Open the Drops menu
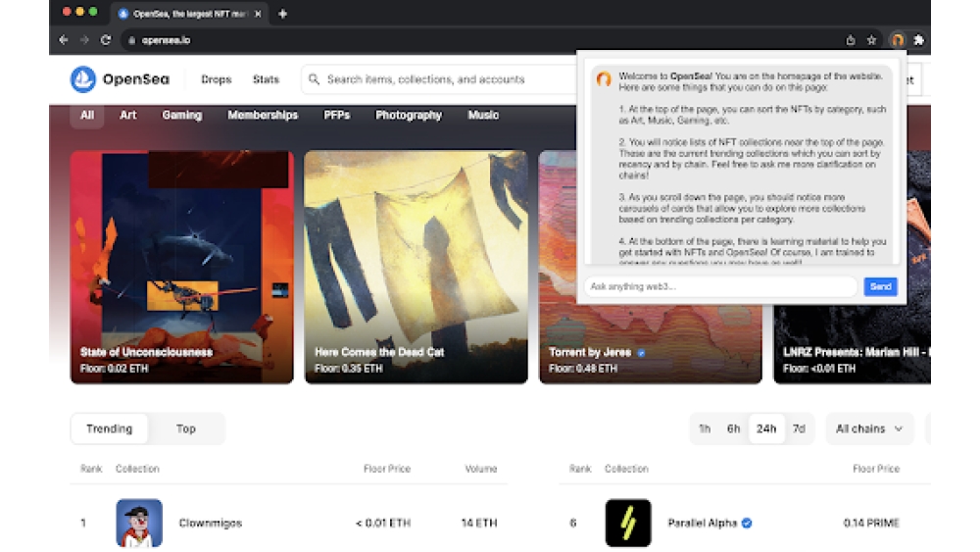Viewport: 980px width, 552px height. click(x=217, y=79)
